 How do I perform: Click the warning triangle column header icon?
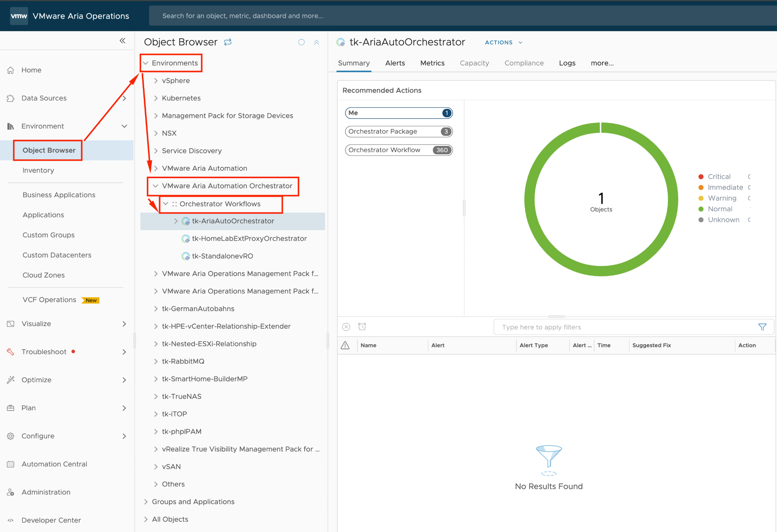click(345, 345)
